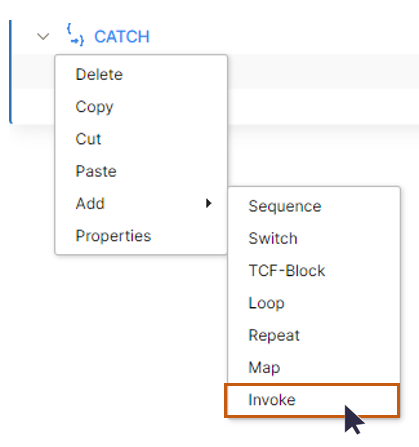Insert a TCF-Block from the submenu
The image size is (419, 447).
(314, 271)
